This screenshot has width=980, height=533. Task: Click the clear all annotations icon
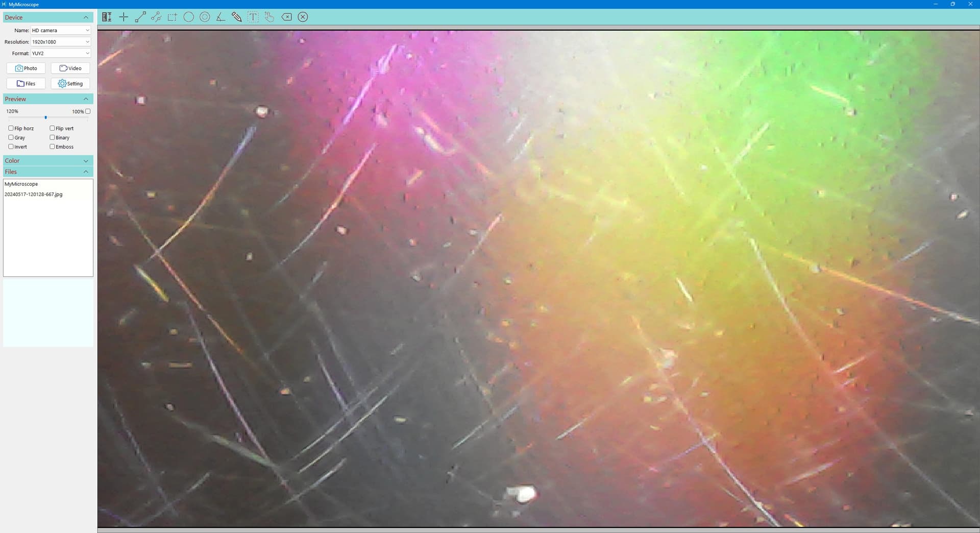click(303, 17)
